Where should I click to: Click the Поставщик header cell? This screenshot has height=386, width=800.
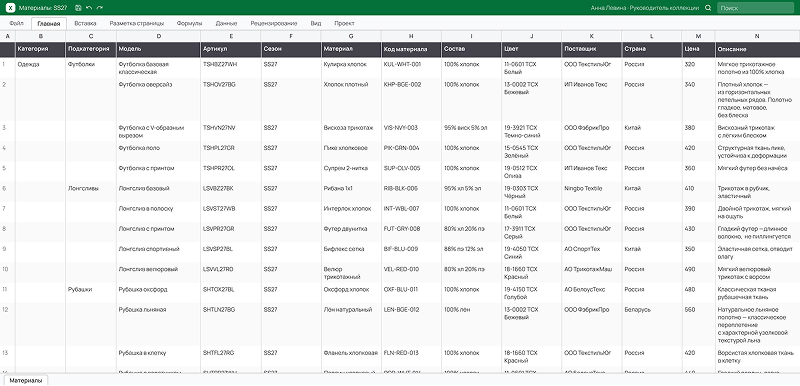tap(592, 49)
